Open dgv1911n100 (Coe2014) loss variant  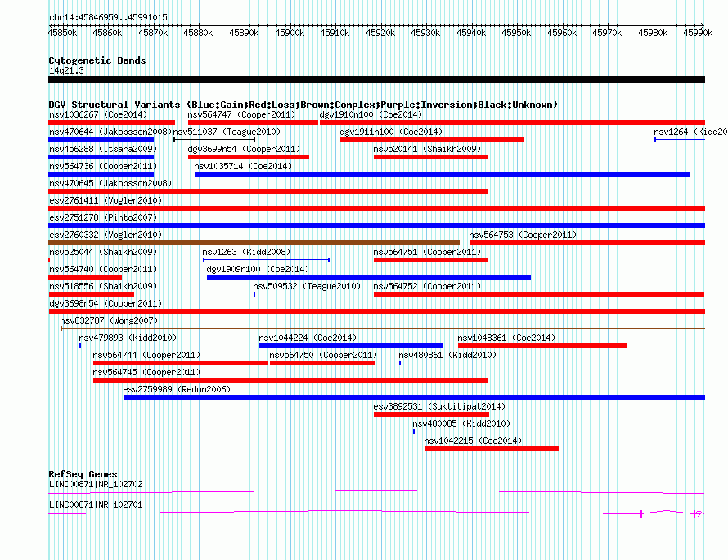391,132
